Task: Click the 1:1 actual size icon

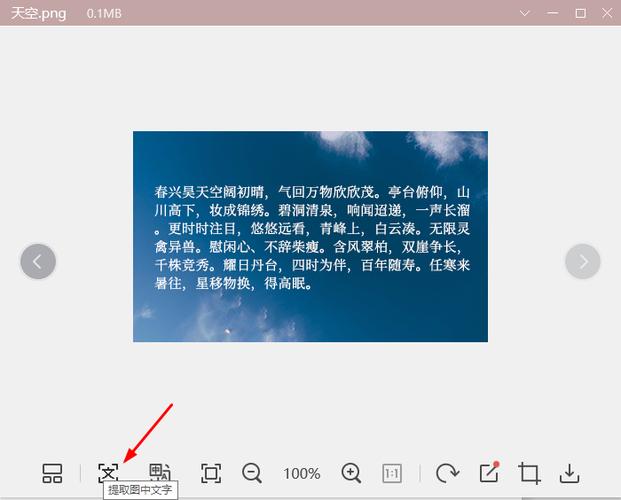Action: [392, 473]
